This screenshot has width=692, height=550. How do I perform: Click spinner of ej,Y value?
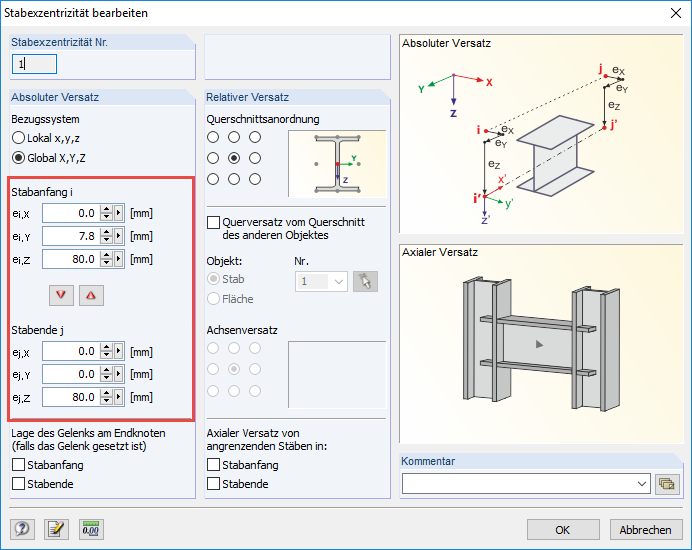pos(106,374)
